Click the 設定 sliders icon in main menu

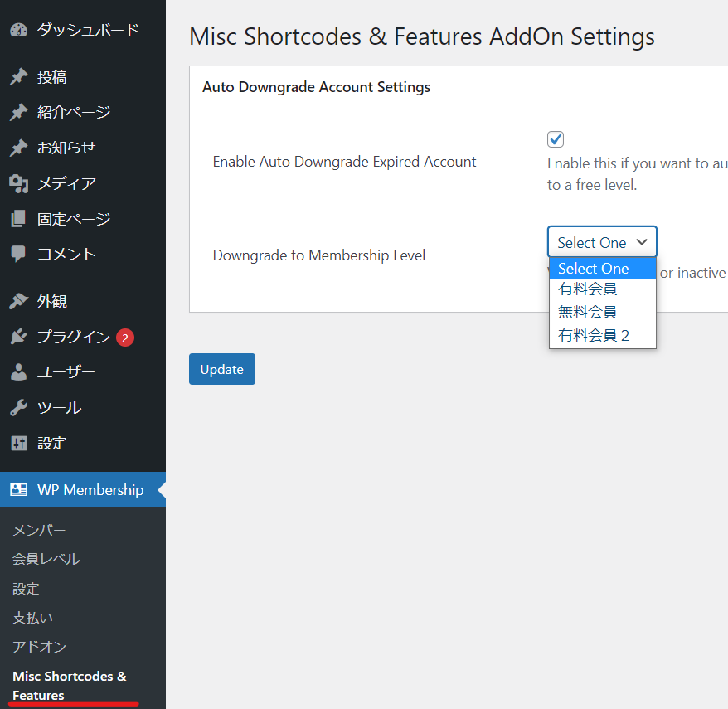click(19, 443)
